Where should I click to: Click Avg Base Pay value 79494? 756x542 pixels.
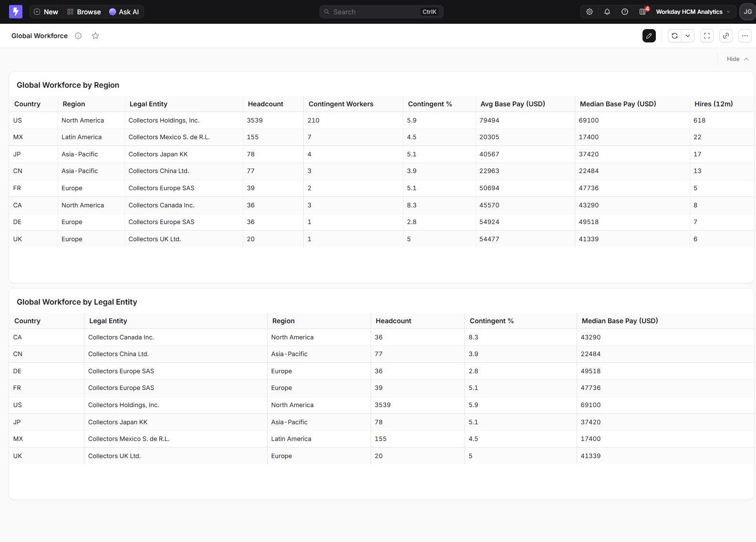(x=489, y=120)
